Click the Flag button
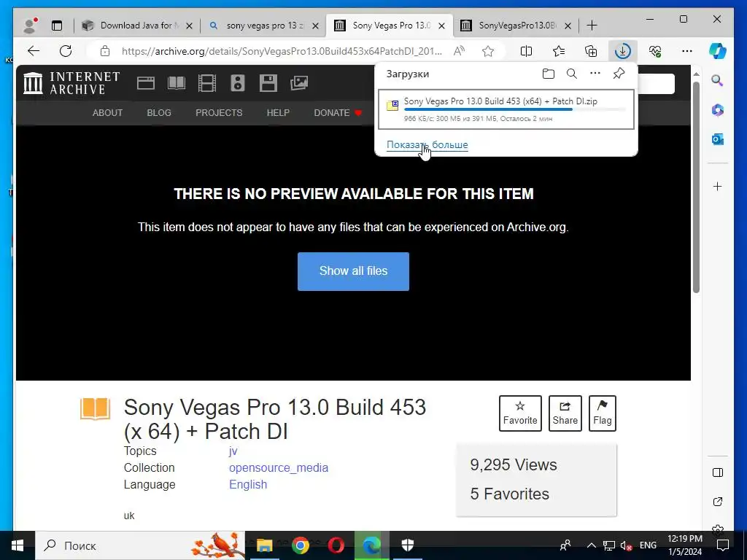The height and width of the screenshot is (560, 747). point(602,413)
